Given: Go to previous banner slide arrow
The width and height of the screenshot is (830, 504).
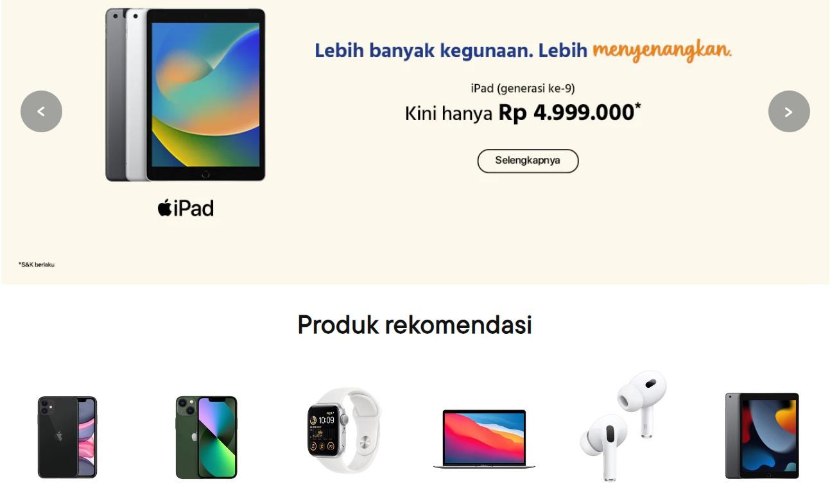Looking at the screenshot, I should (x=41, y=112).
